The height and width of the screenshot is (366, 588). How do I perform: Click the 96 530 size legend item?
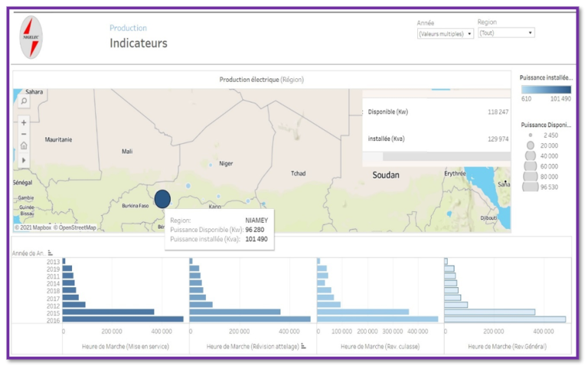(530, 186)
